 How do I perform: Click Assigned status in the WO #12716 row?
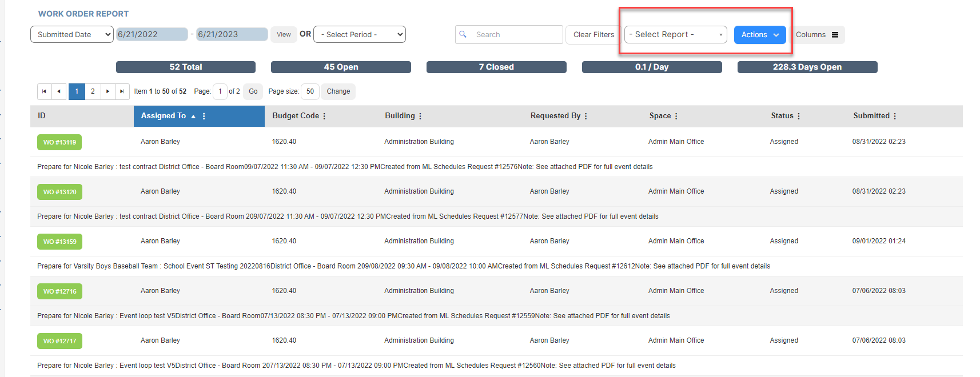784,291
